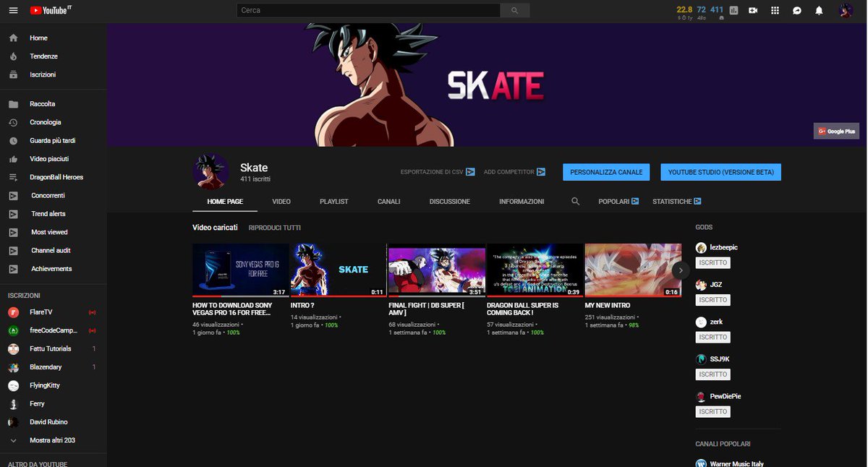The height and width of the screenshot is (467, 868).
Task: Click the upload video camera icon
Action: 753,10
